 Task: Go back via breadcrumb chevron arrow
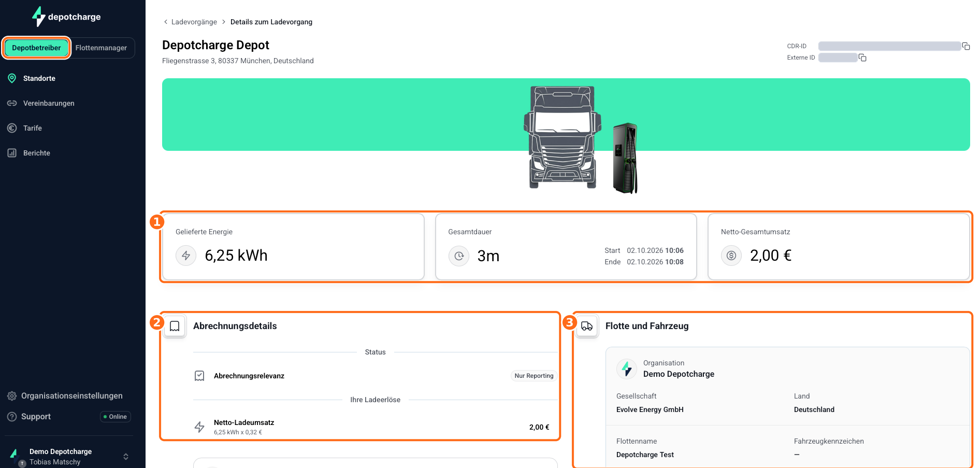coord(166,22)
